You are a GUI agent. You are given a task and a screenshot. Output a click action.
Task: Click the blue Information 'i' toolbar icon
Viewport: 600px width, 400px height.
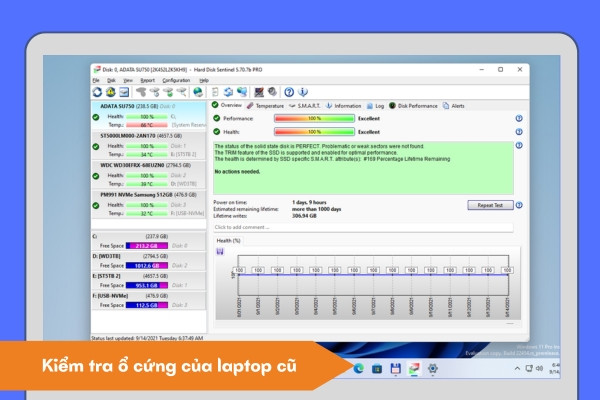coord(303,92)
